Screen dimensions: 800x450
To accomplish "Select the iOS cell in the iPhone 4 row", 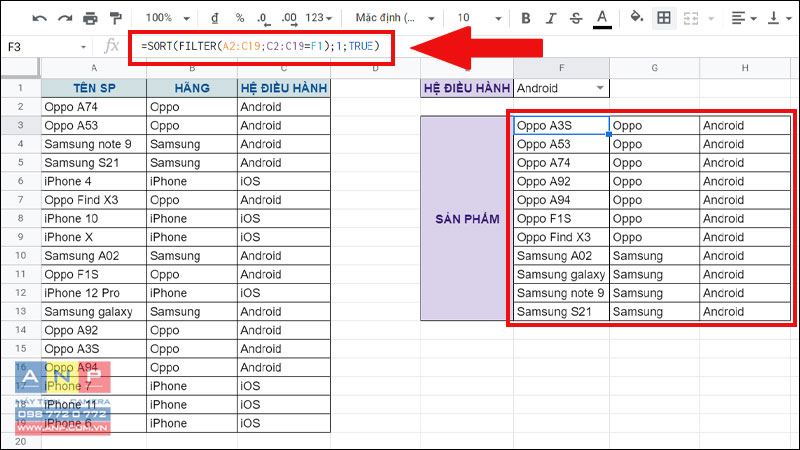I will [x=284, y=181].
